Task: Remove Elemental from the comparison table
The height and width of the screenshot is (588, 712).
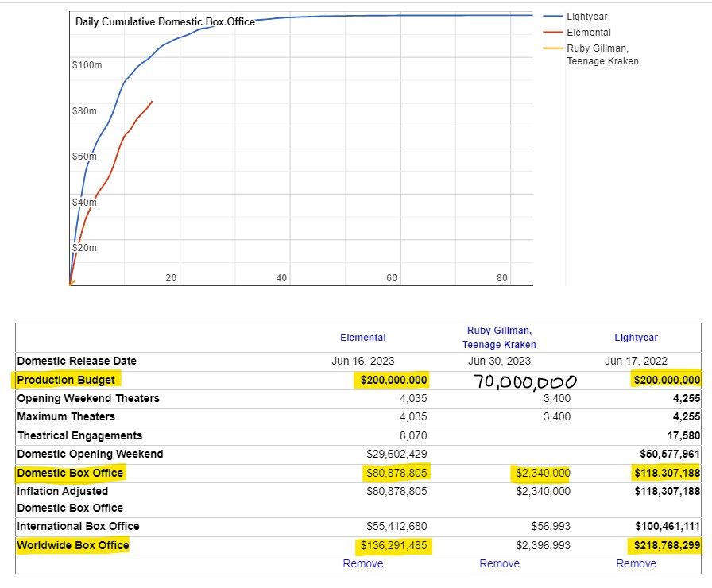Action: [x=362, y=563]
